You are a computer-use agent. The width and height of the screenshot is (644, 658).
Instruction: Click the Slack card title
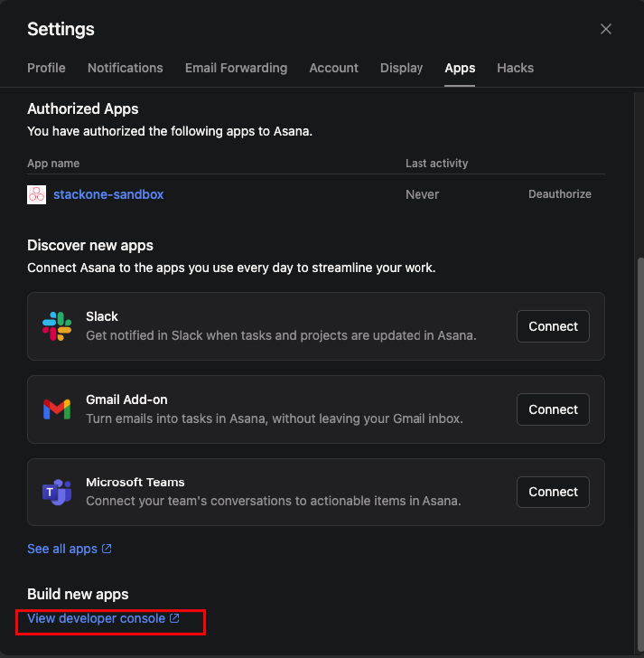point(102,316)
